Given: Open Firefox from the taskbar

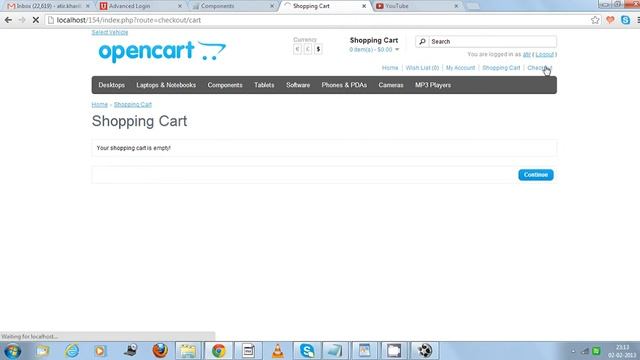Looking at the screenshot, I should (x=160, y=351).
